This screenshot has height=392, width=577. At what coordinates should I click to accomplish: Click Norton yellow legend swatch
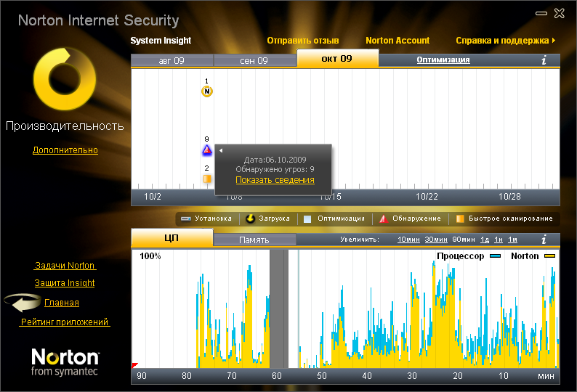550,256
